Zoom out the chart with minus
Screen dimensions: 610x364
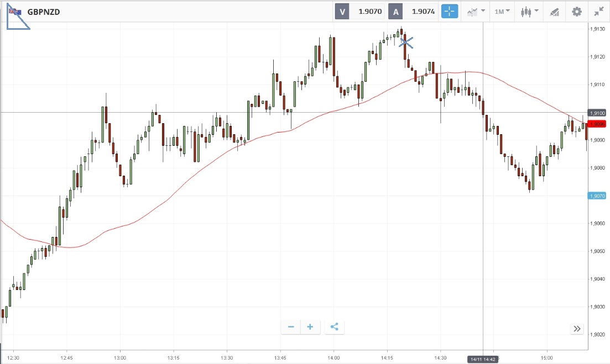(x=291, y=327)
